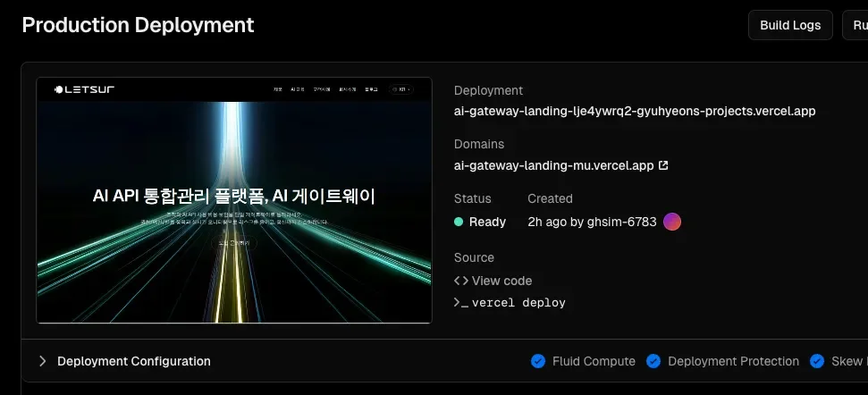Open the ai-gateway-landing-mu.vercel.app domain link
Viewport: 868px width, 395px height.
554,165
